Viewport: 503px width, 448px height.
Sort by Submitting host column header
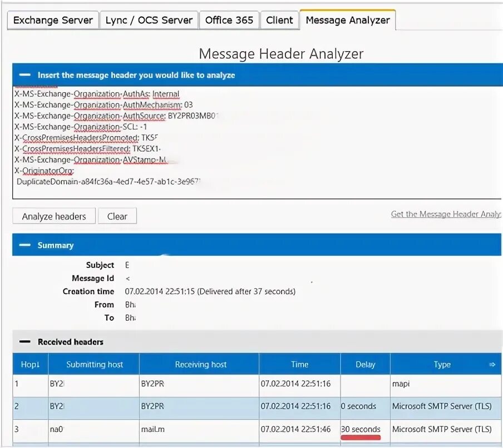[x=95, y=365]
